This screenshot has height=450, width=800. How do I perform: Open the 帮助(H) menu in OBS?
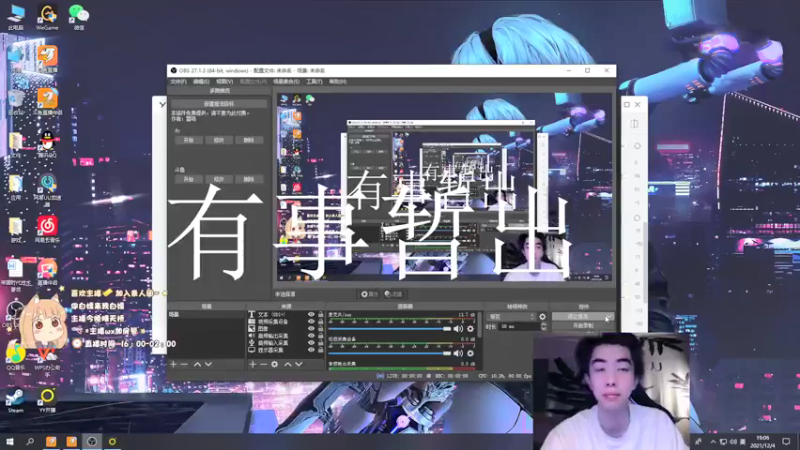point(338,82)
